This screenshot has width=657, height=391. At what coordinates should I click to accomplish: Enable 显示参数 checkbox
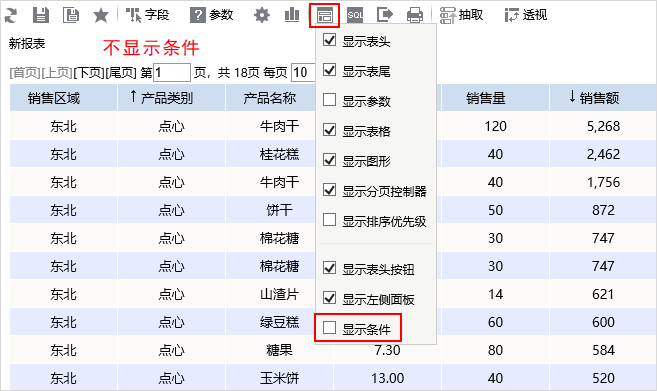(329, 100)
